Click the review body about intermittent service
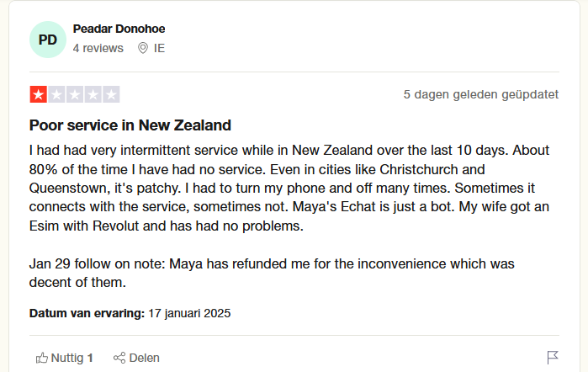This screenshot has height=372, width=588. coord(290,189)
